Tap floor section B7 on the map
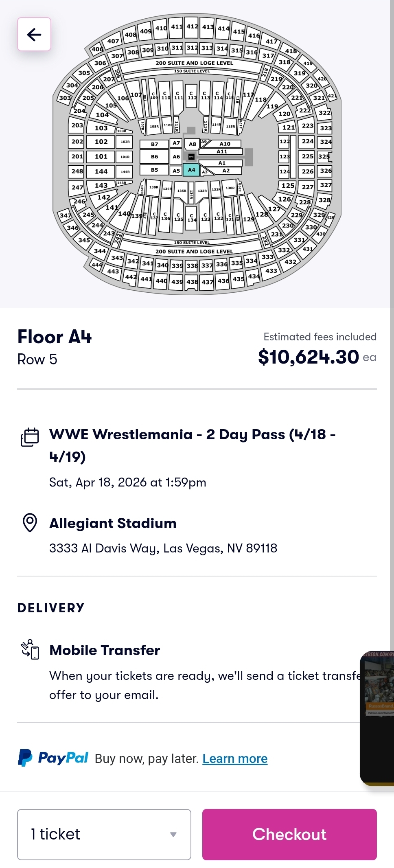The image size is (394, 868). (154, 144)
